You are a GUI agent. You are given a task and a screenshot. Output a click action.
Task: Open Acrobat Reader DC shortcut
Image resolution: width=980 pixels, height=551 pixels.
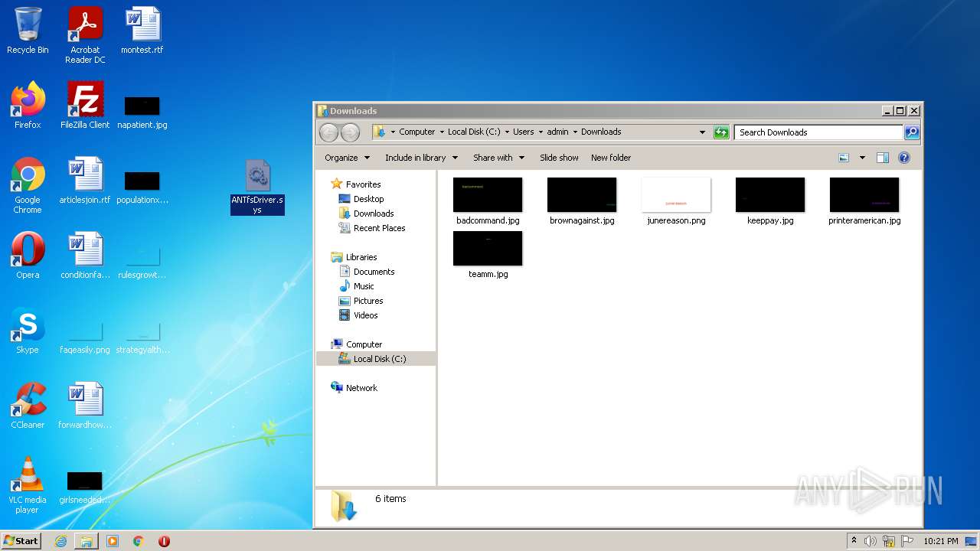(x=85, y=35)
